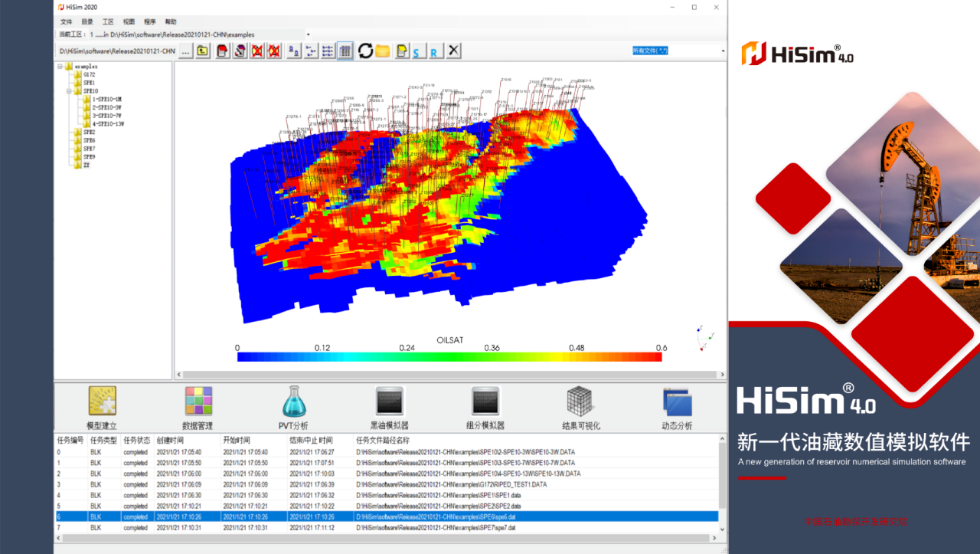980x554 pixels.
Task: Collapse the SPE10 tree node
Action: pos(68,90)
